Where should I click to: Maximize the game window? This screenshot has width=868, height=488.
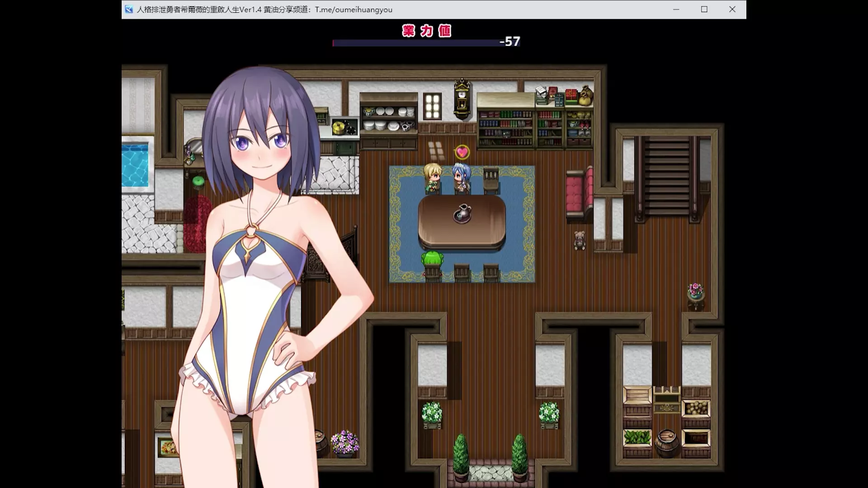pyautogui.click(x=704, y=9)
